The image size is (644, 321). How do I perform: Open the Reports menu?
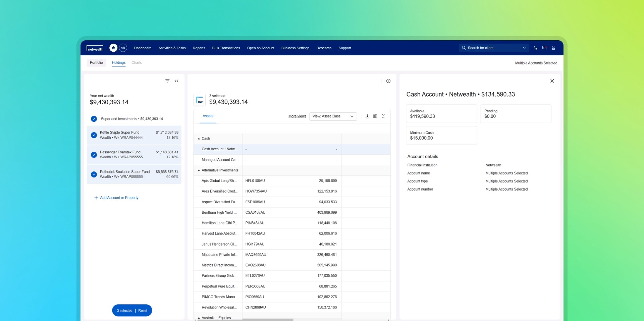pyautogui.click(x=199, y=48)
